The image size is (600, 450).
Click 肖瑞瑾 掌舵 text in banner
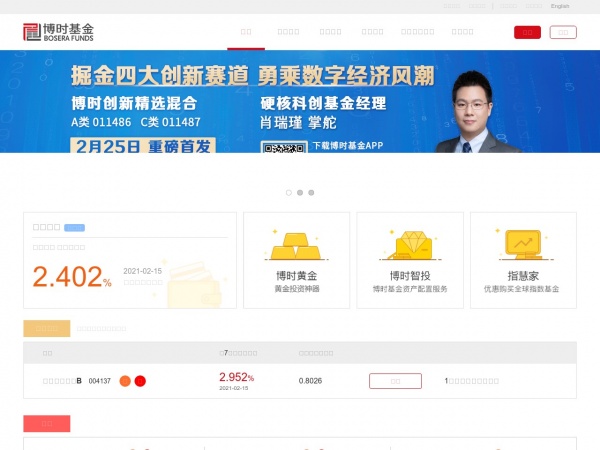pos(298,123)
